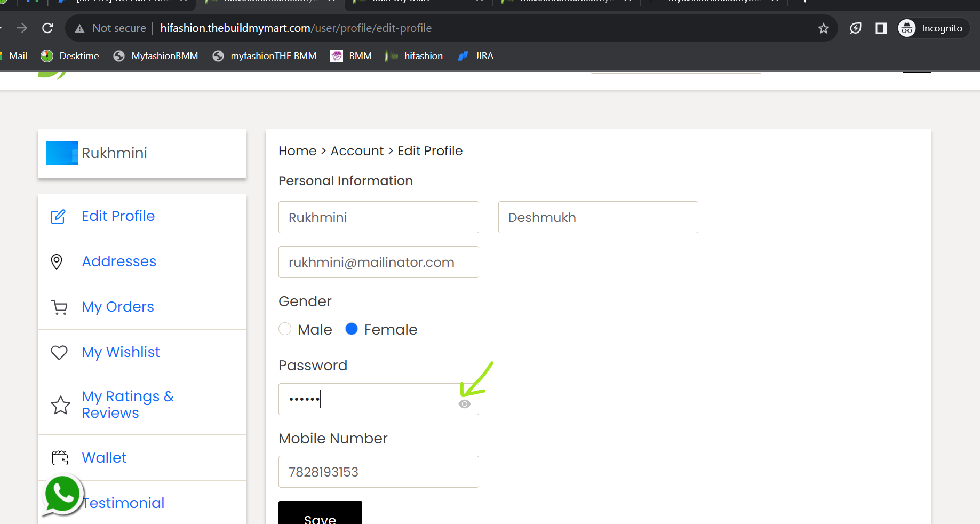Select the Male radio button
980x524 pixels.
click(x=285, y=329)
